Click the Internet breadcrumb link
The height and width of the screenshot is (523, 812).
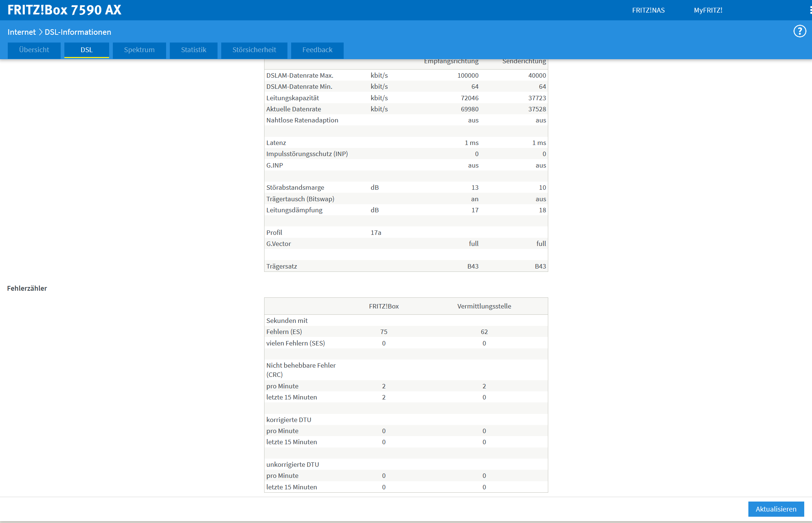[x=21, y=32]
